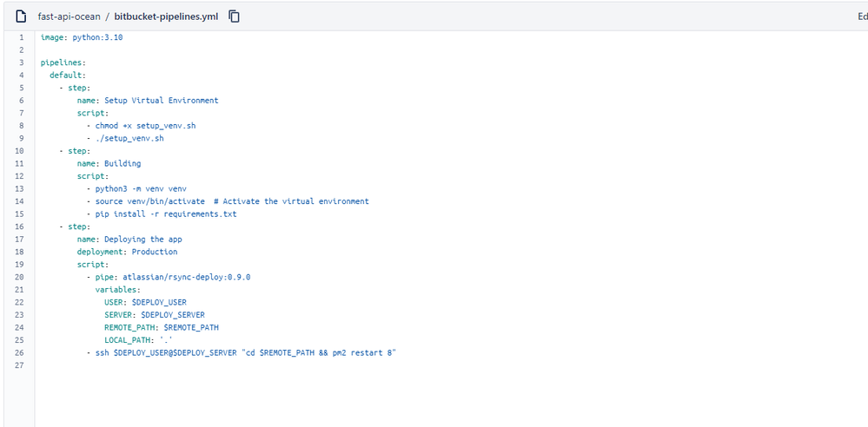Image resolution: width=868 pixels, height=427 pixels.
Task: Click the 'script:' key on line 19
Action: 93,265
